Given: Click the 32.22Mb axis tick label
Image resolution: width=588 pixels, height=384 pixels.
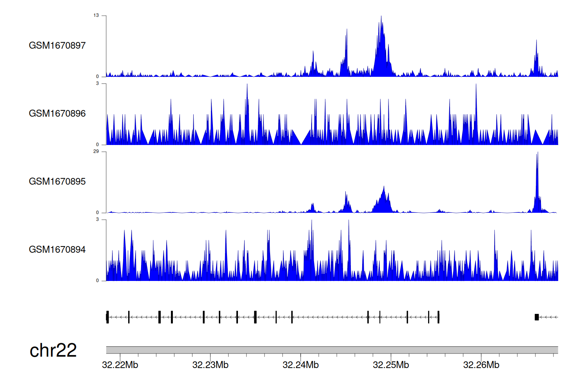Looking at the screenshot, I should 120,365.
